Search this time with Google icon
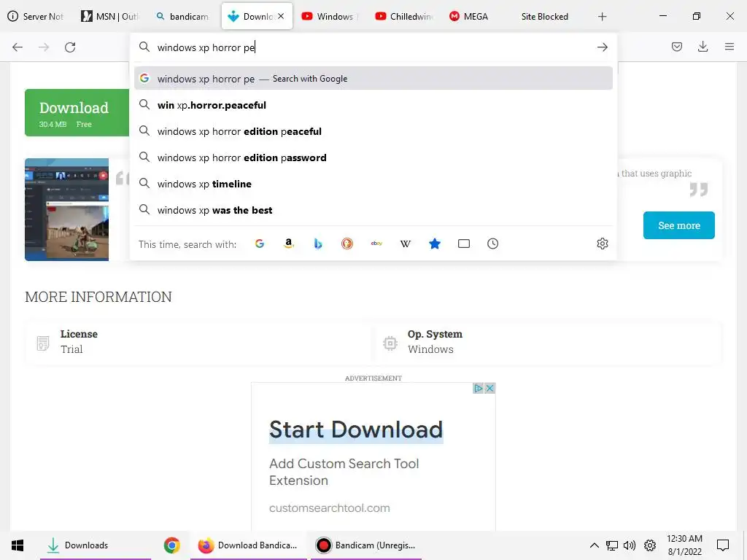Screen dimensions: 747x560 [260, 244]
